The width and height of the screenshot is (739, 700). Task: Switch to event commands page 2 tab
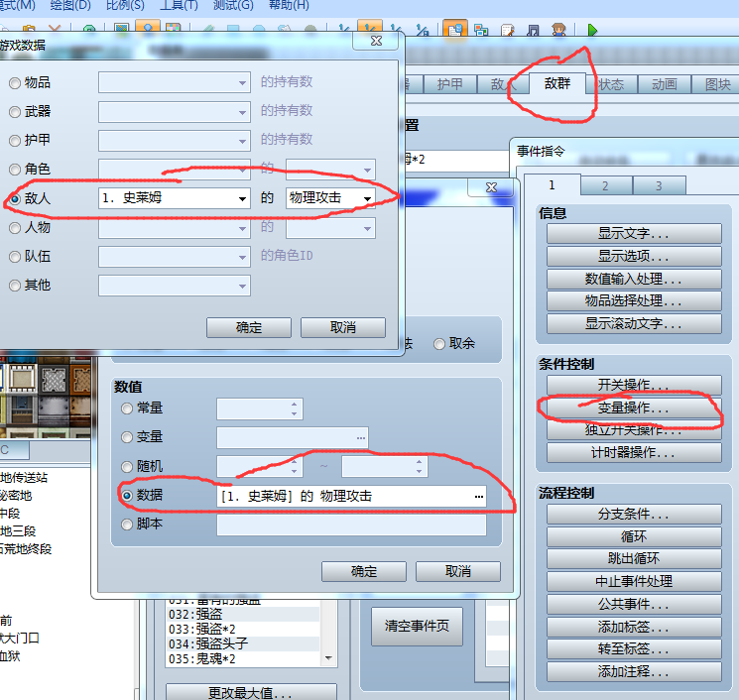pyautogui.click(x=605, y=186)
